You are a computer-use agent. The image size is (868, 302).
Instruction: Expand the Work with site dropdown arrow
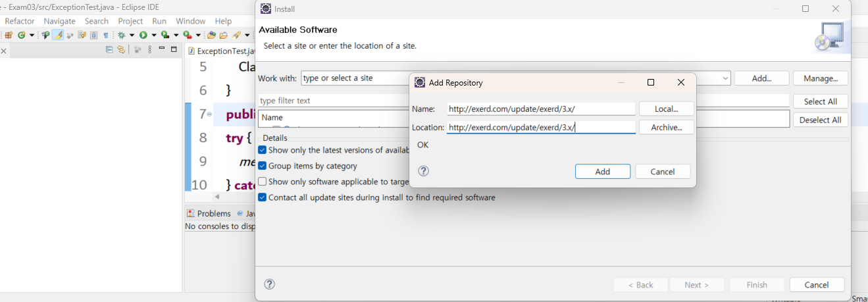725,78
